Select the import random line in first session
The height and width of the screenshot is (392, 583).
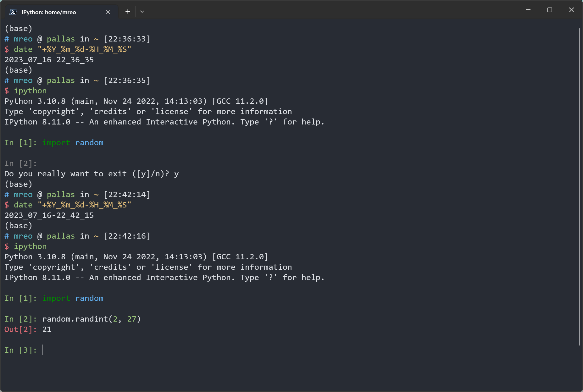tap(73, 142)
